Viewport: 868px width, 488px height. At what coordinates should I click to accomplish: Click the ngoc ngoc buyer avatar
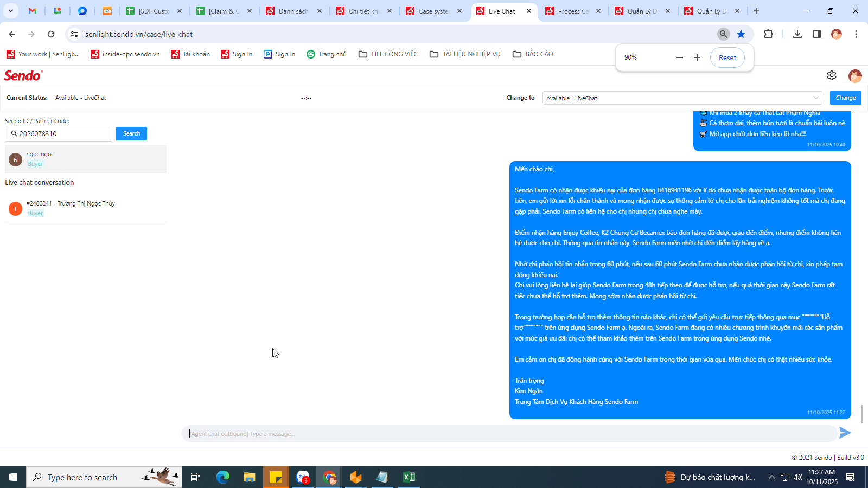pos(16,160)
